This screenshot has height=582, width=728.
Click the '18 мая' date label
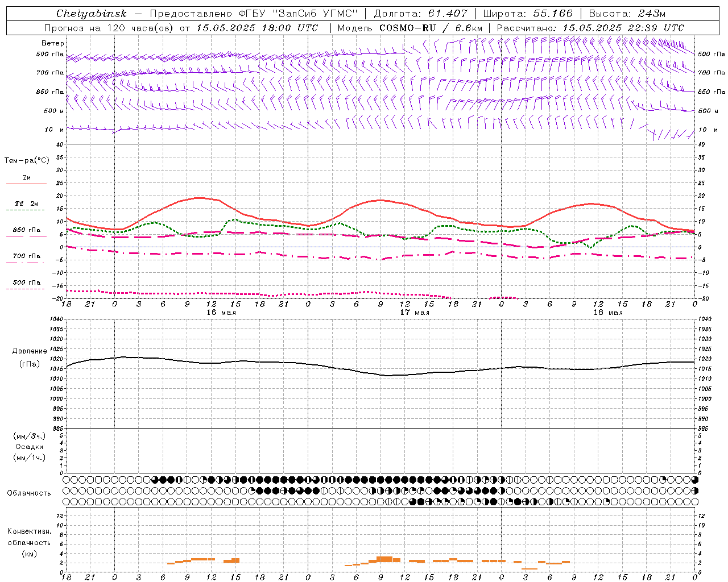pyautogui.click(x=608, y=313)
